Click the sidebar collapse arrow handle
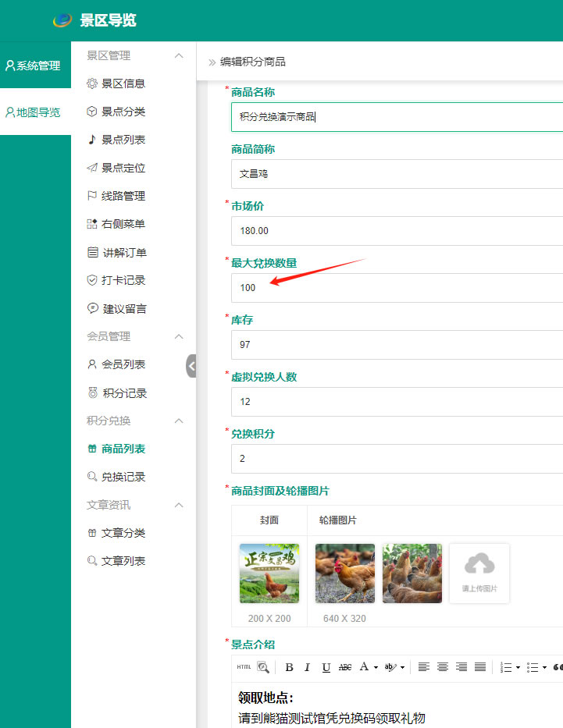 click(191, 365)
